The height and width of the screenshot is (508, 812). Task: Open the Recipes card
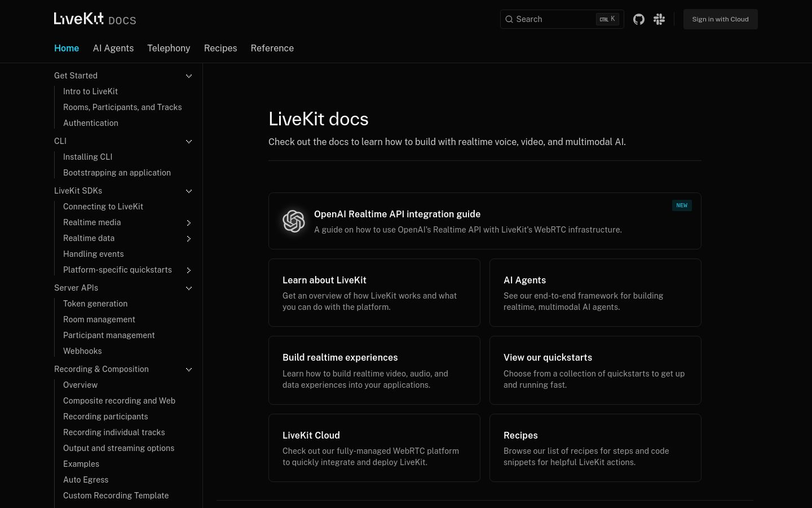click(595, 448)
